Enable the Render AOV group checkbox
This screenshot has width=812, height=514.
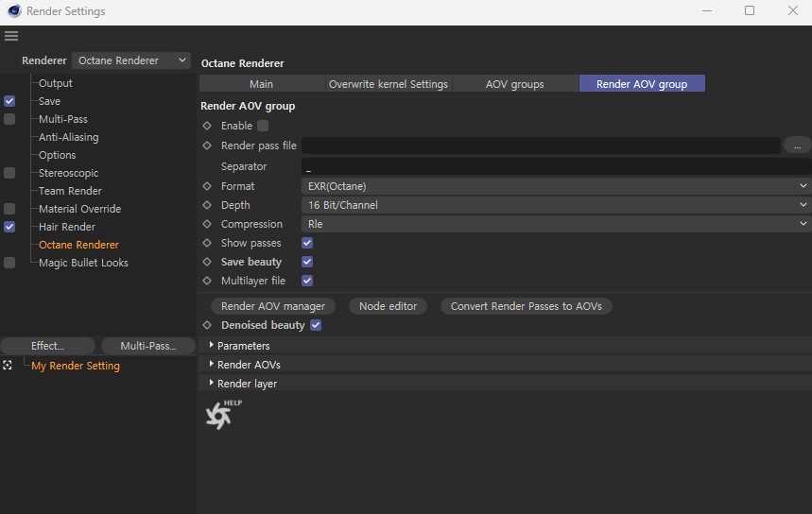[x=263, y=126]
